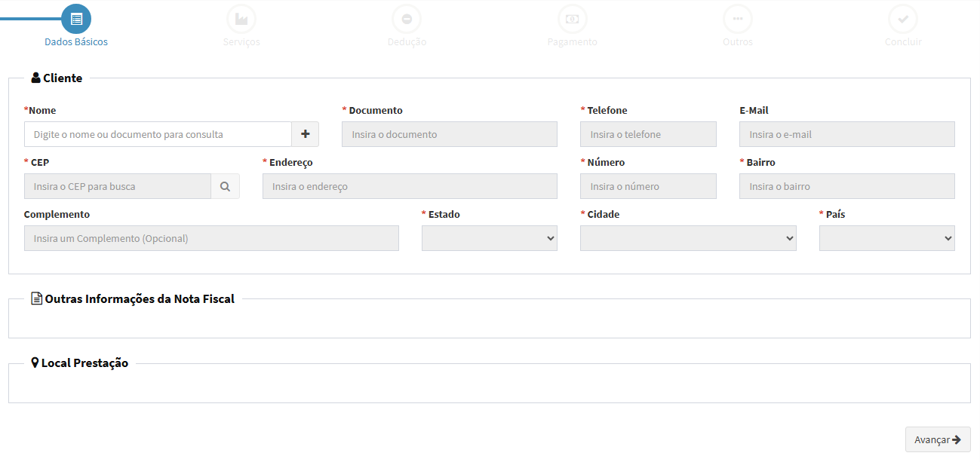
Task: Click the Avançar button
Action: pos(937,439)
